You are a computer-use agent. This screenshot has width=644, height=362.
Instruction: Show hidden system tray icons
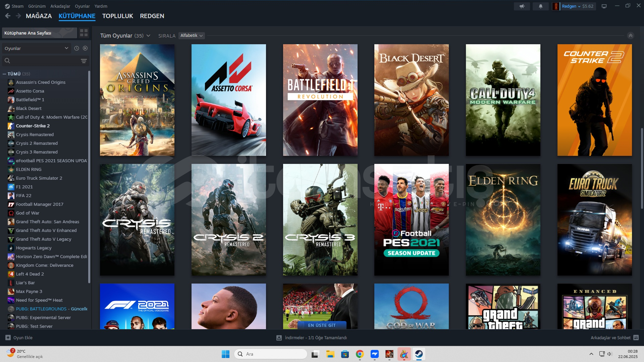point(591,354)
